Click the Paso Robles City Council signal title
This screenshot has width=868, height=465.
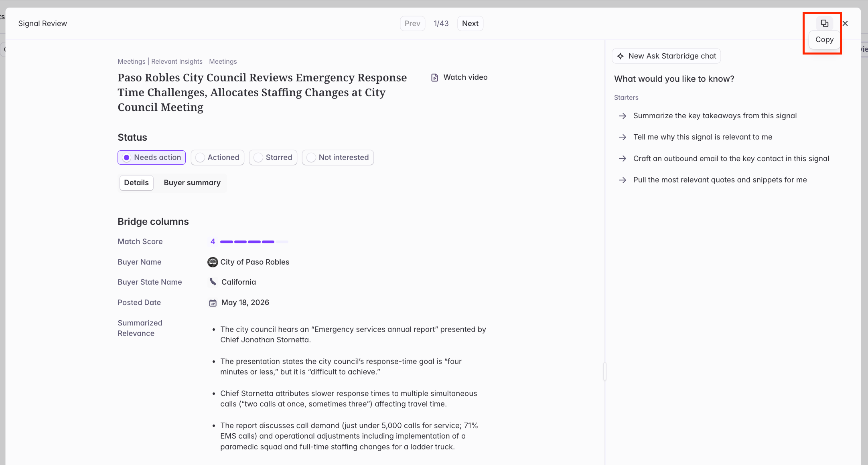(x=262, y=93)
